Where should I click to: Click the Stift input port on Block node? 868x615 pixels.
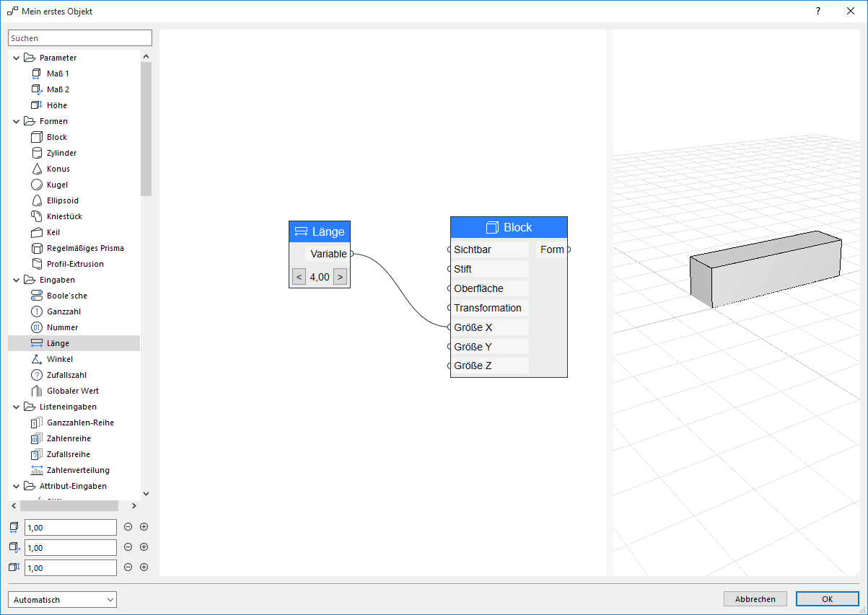point(450,269)
